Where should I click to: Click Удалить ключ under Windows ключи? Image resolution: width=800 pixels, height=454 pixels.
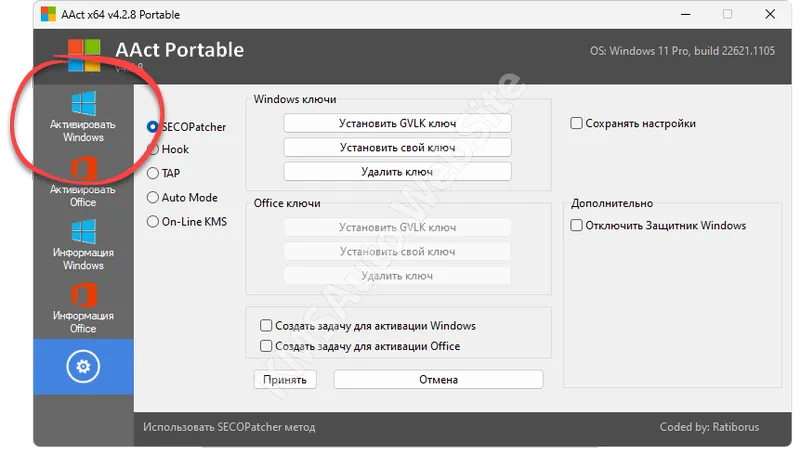(x=397, y=172)
